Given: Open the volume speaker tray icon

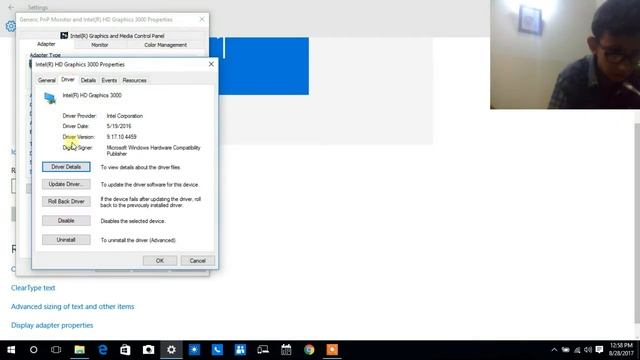Looking at the screenshot, I should (588, 350).
